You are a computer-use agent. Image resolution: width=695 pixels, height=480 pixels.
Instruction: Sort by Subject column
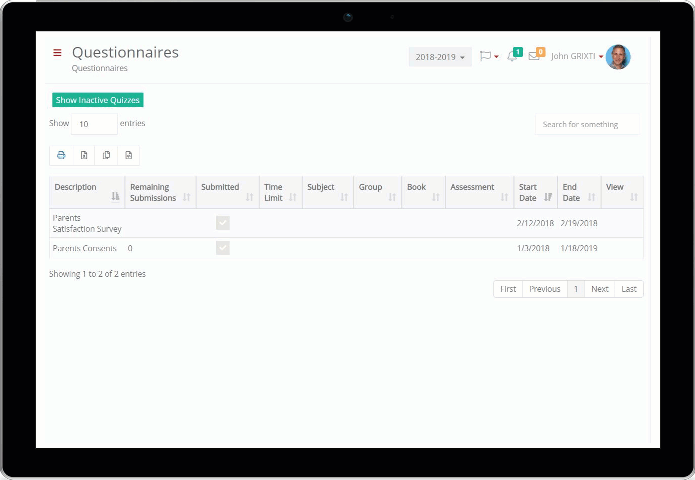[x=328, y=192]
